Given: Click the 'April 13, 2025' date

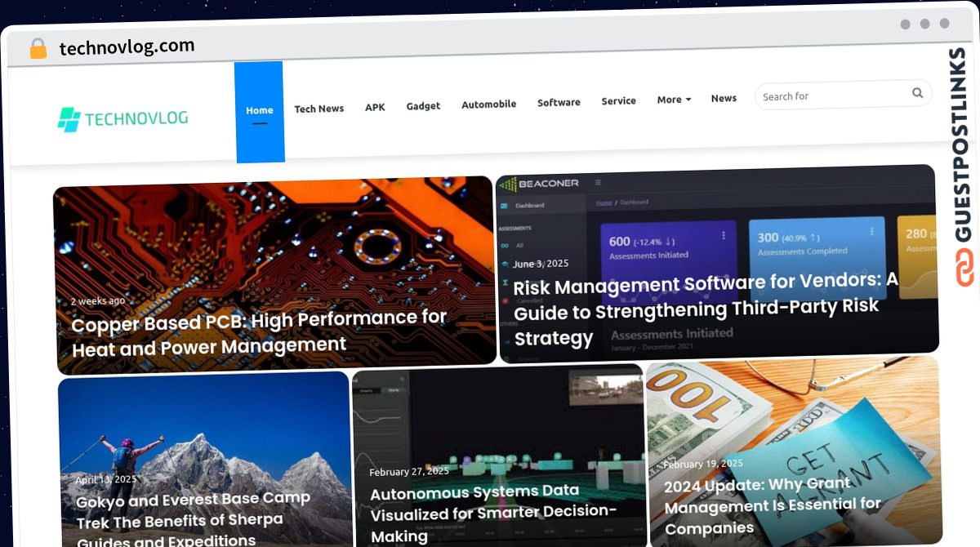Looking at the screenshot, I should (106, 480).
